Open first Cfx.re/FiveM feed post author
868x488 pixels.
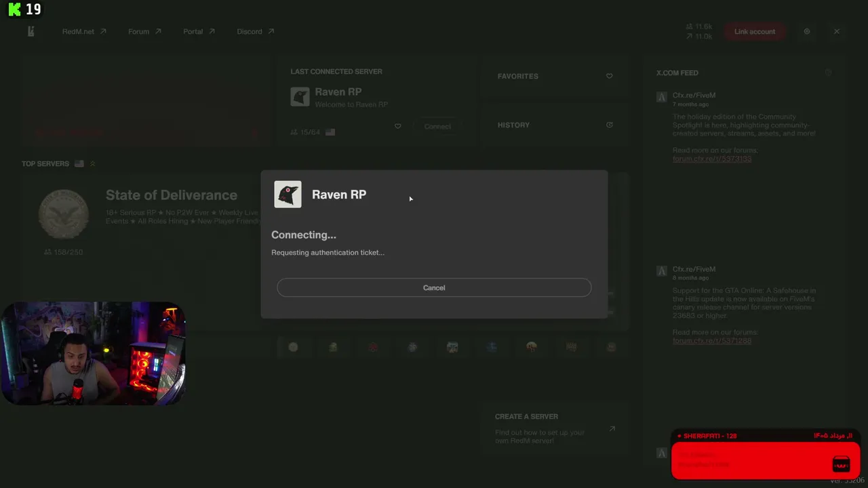coord(694,96)
